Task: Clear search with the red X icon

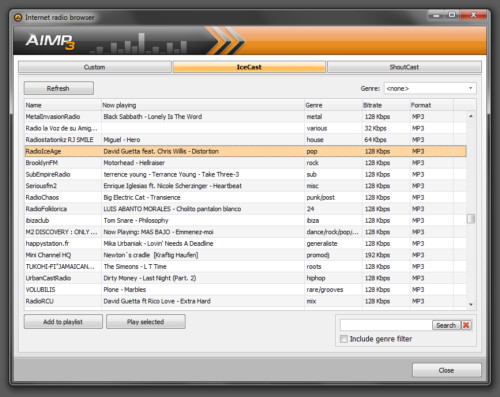Action: click(x=466, y=325)
